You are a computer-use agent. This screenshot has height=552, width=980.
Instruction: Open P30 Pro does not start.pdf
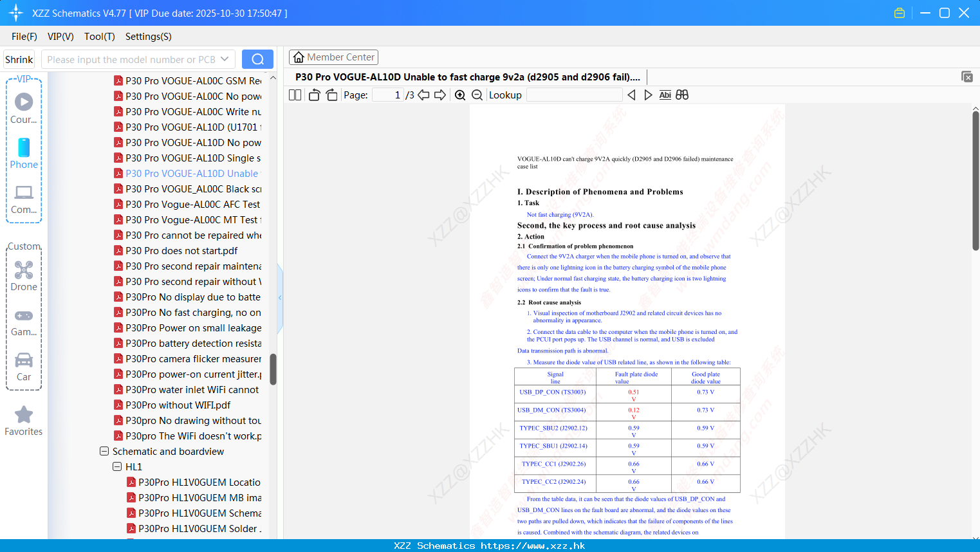(x=176, y=250)
